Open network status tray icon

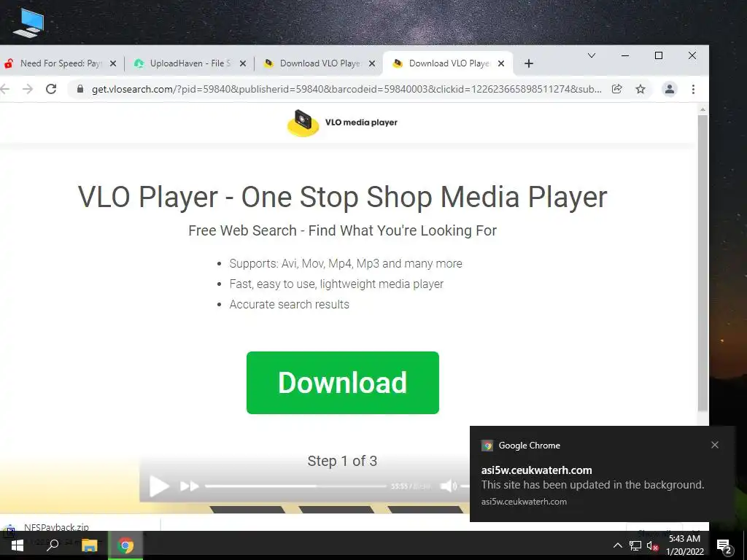(x=635, y=545)
